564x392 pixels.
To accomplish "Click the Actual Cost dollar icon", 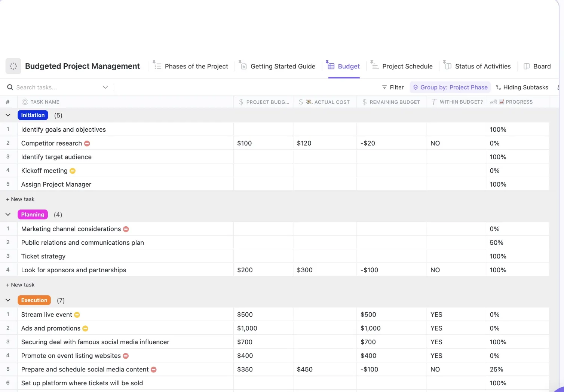I will [x=301, y=102].
